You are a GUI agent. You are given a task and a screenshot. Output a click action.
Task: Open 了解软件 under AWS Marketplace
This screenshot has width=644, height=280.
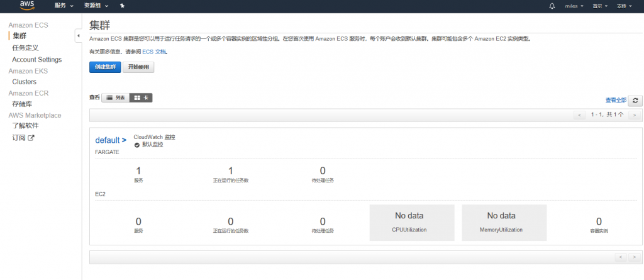[x=25, y=126]
